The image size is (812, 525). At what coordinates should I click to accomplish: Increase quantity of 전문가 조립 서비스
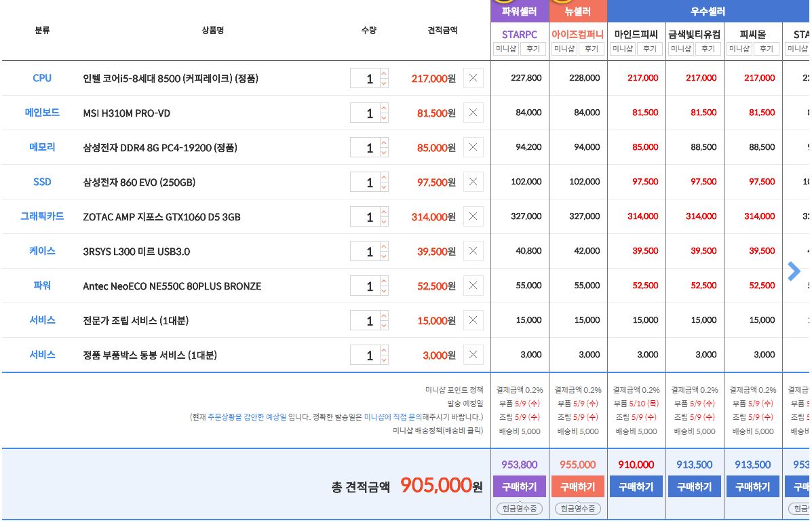384,316
